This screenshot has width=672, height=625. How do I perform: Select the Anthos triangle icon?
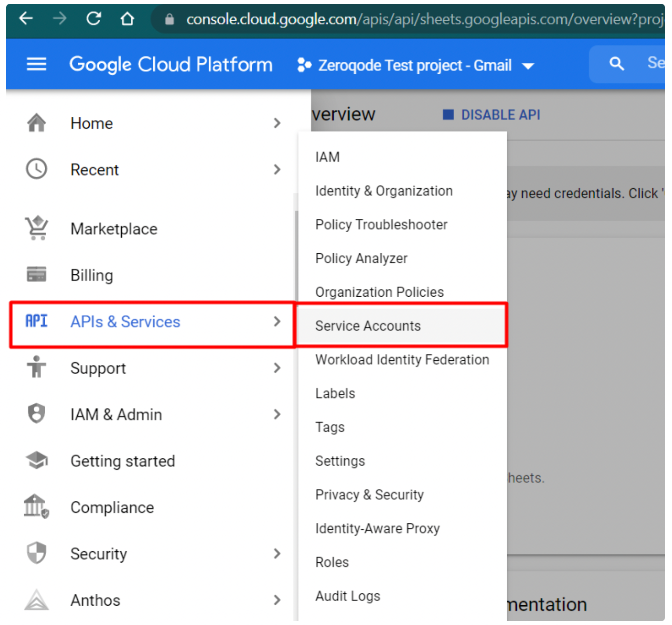pyautogui.click(x=36, y=600)
